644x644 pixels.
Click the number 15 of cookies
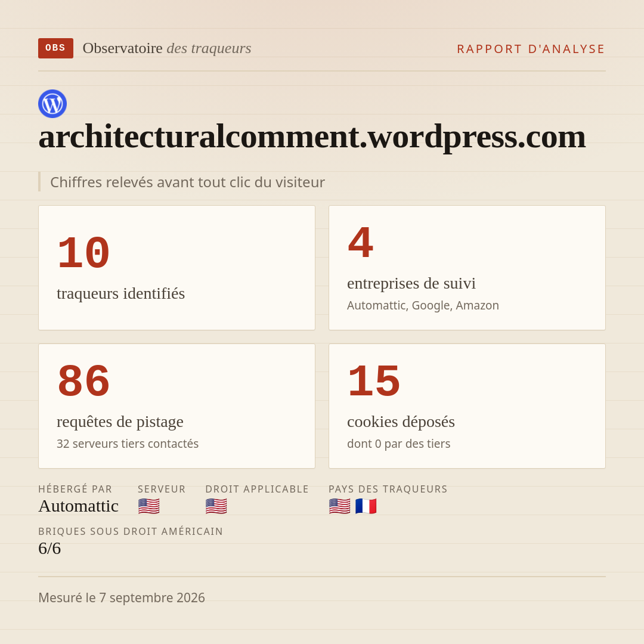pyautogui.click(x=374, y=380)
